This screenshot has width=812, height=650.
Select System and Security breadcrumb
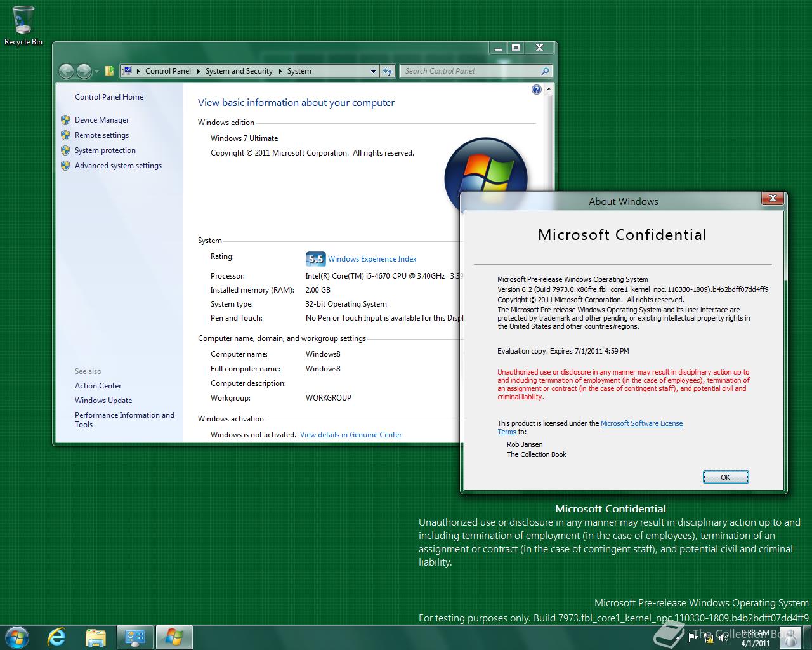pyautogui.click(x=239, y=71)
